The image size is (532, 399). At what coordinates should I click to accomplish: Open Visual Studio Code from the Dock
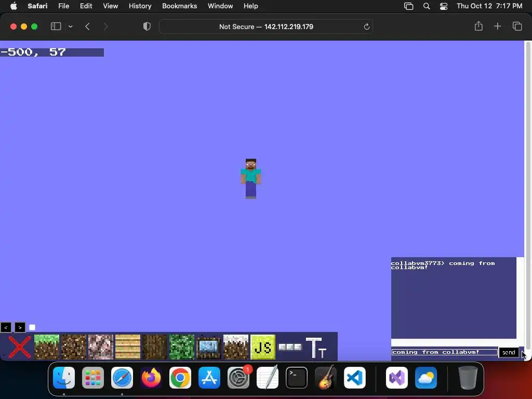point(355,378)
